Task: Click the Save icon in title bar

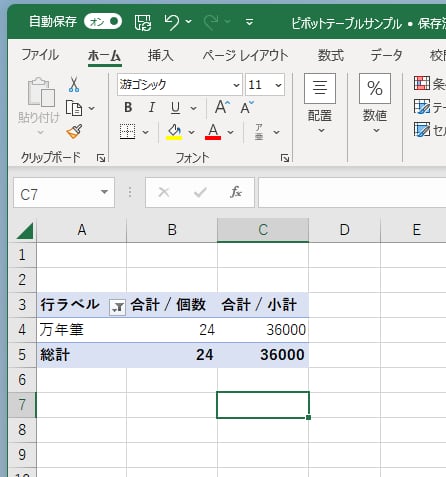Action: (x=143, y=23)
